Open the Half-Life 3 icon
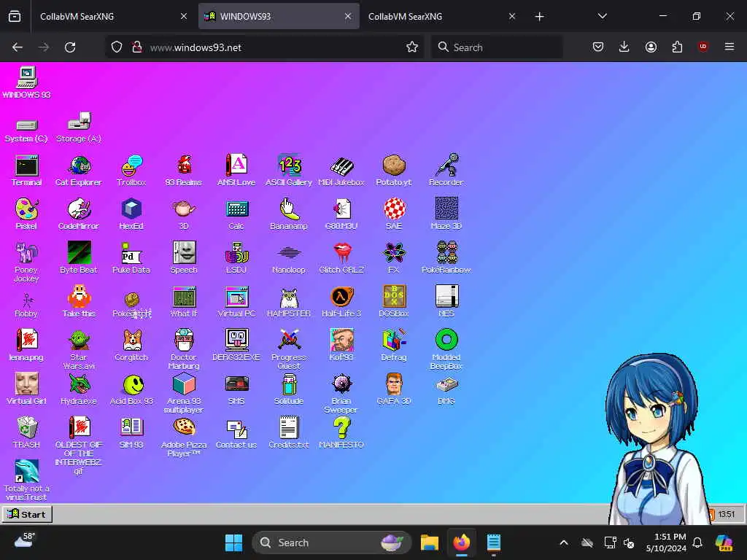The width and height of the screenshot is (747, 560). (x=341, y=301)
